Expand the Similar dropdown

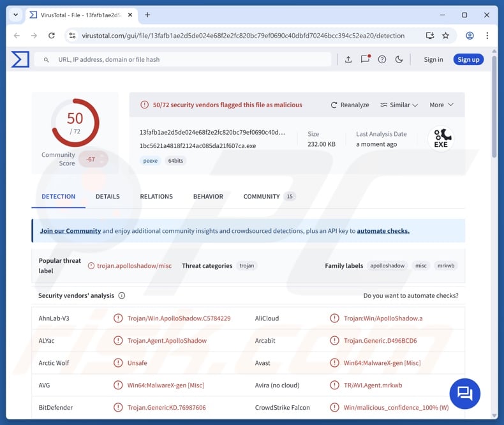coord(399,105)
